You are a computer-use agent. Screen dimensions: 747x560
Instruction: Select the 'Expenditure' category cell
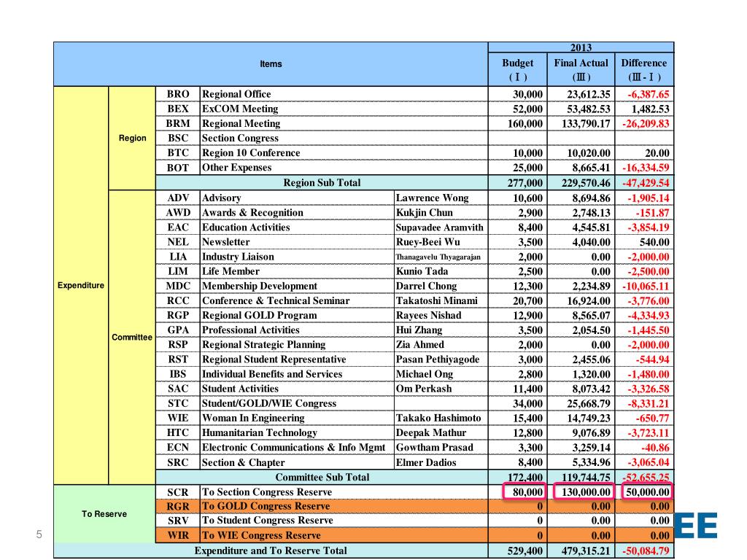81,285
